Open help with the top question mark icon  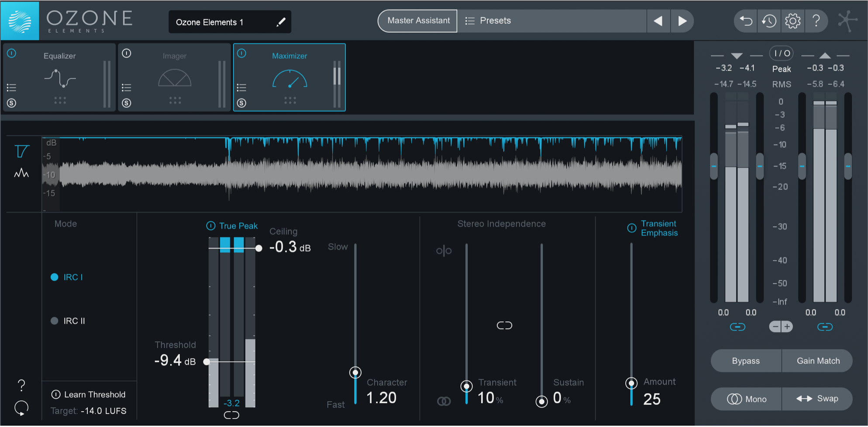tap(816, 21)
